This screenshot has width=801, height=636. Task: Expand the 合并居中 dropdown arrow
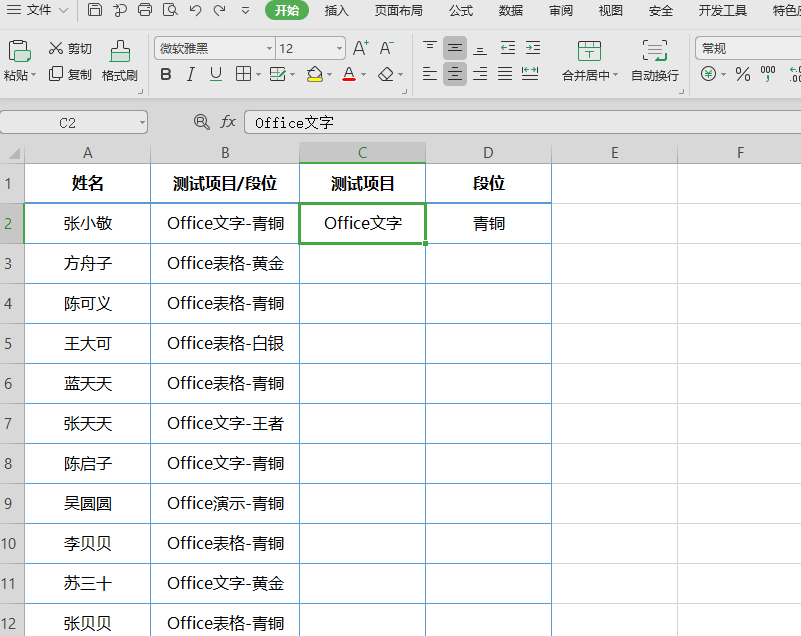click(616, 75)
